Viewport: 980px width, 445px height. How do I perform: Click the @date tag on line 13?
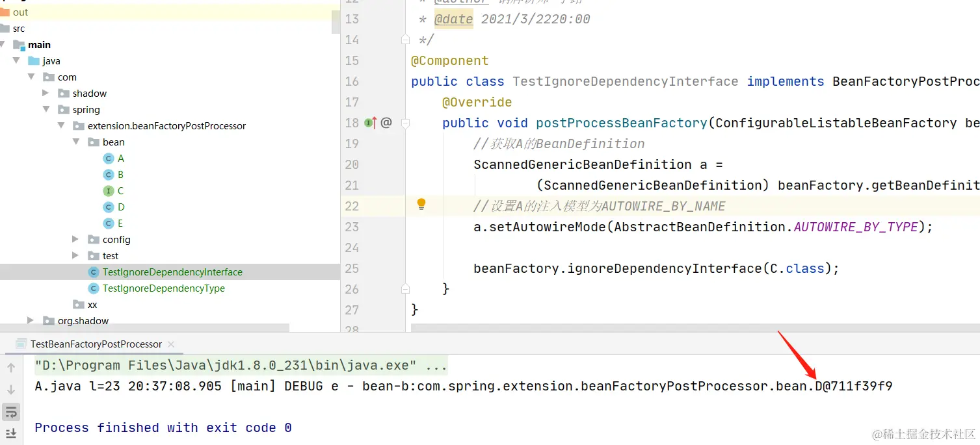coord(454,19)
